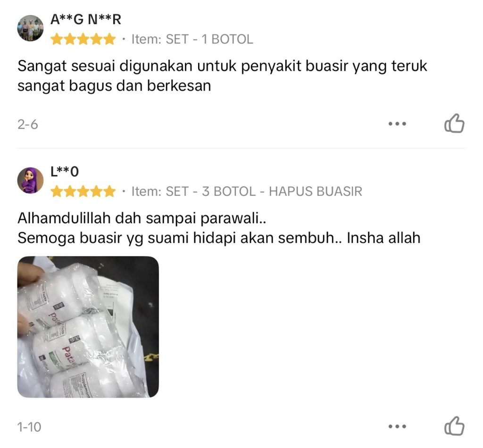View L**O hijab avatar picture
Viewport: 483px width, 448px height.
pyautogui.click(x=30, y=181)
